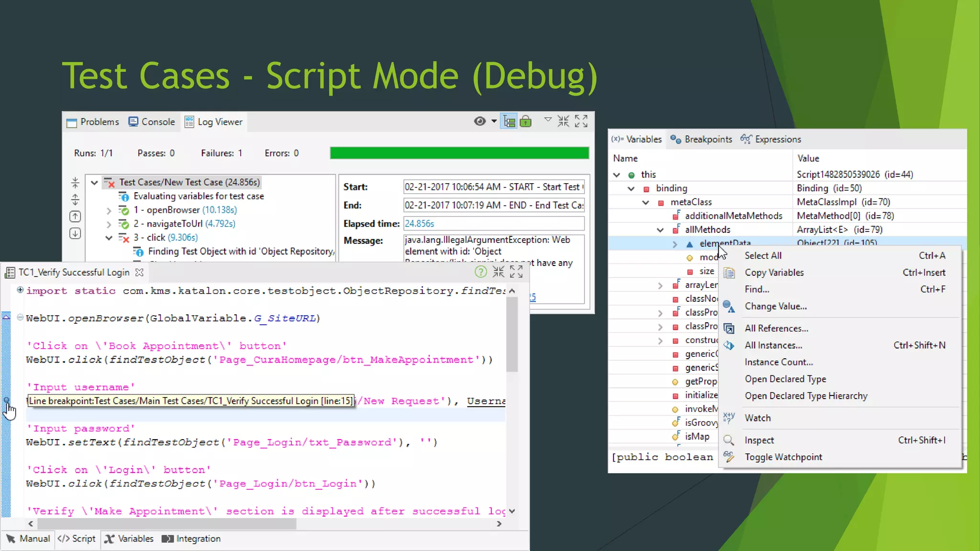The width and height of the screenshot is (980, 551).
Task: Open the view menu triangle in Log Viewer
Action: coord(548,119)
